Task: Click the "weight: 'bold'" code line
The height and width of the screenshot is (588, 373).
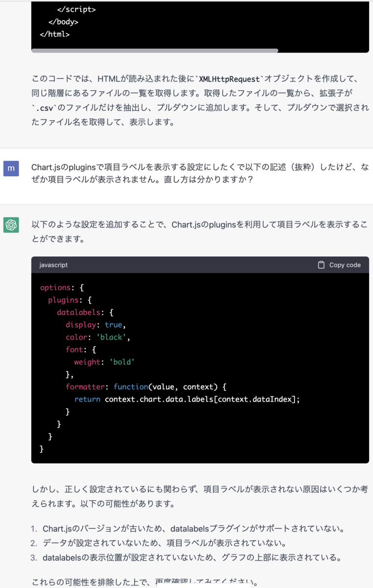Action: 104,362
